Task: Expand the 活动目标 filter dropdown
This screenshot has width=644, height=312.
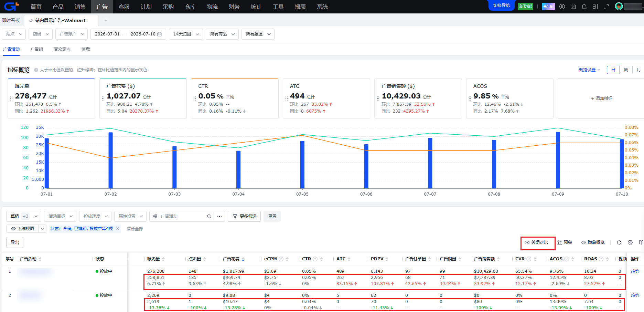Action: tap(60, 216)
